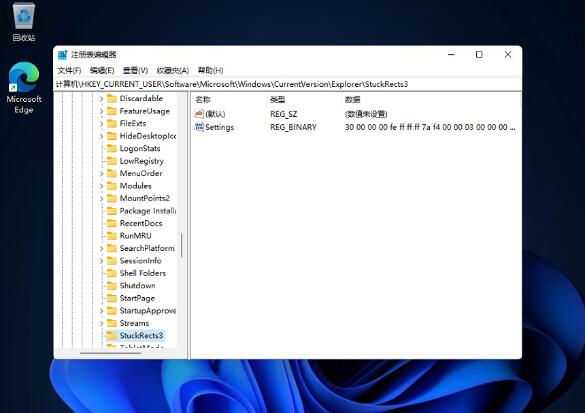
Task: Click the Shutdown folder icon
Action: click(x=112, y=286)
